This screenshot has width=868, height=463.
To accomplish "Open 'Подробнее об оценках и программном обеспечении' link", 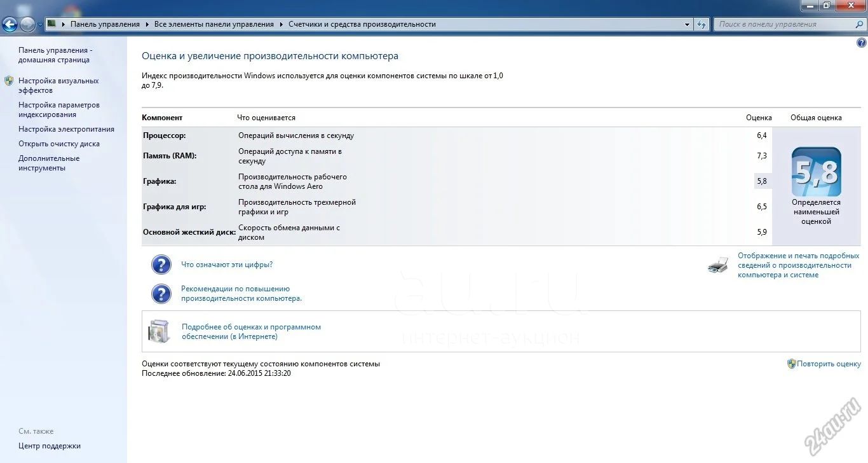I will click(x=251, y=331).
